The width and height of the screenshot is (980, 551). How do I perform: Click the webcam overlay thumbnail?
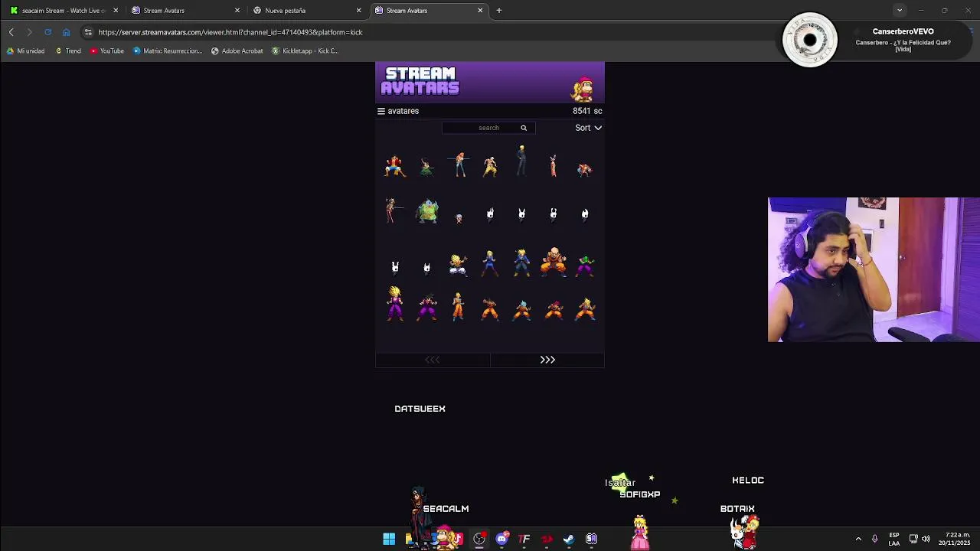click(x=874, y=269)
